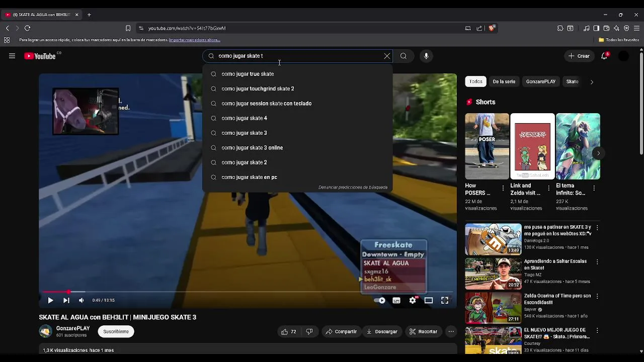Click the Descargar button
The width and height of the screenshot is (644, 362).
(382, 332)
